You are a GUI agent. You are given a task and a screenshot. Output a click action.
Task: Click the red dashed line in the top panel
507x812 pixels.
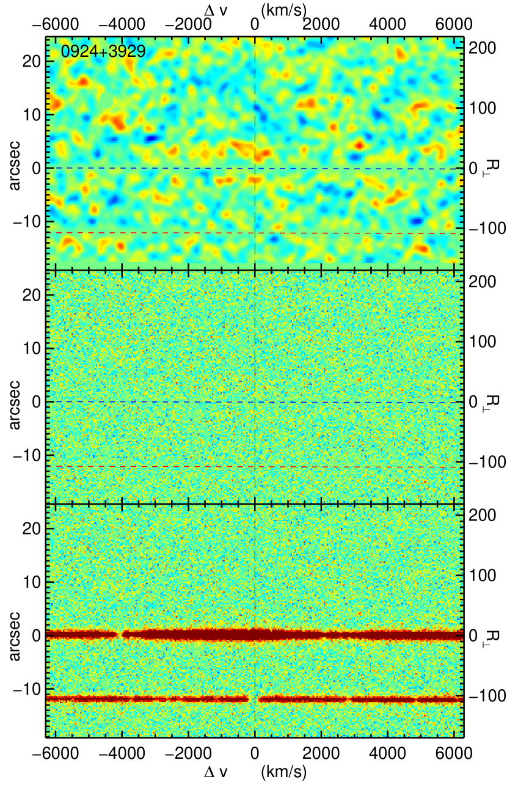(x=255, y=233)
